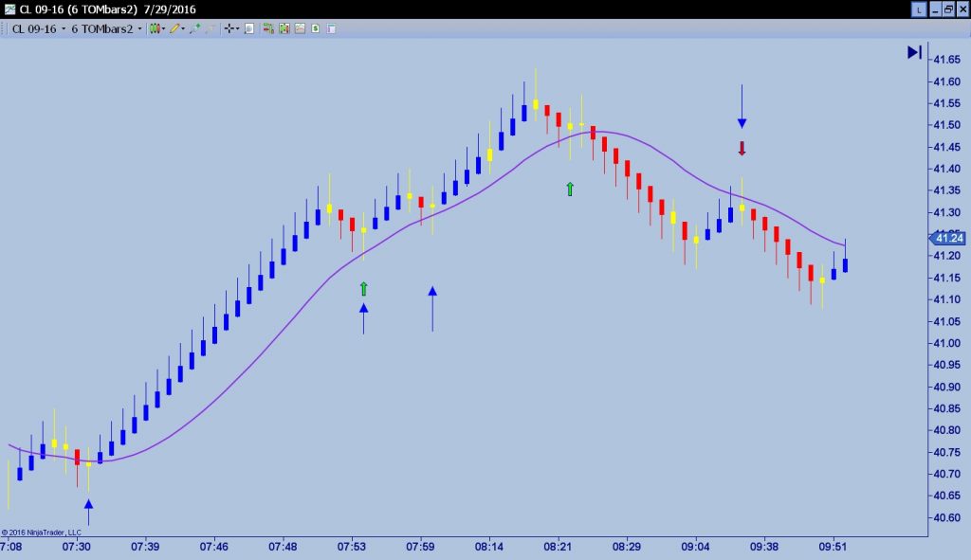Viewport: 971px width, 560px height.
Task: Select the green up arrow near 08:21
Action: pos(570,189)
